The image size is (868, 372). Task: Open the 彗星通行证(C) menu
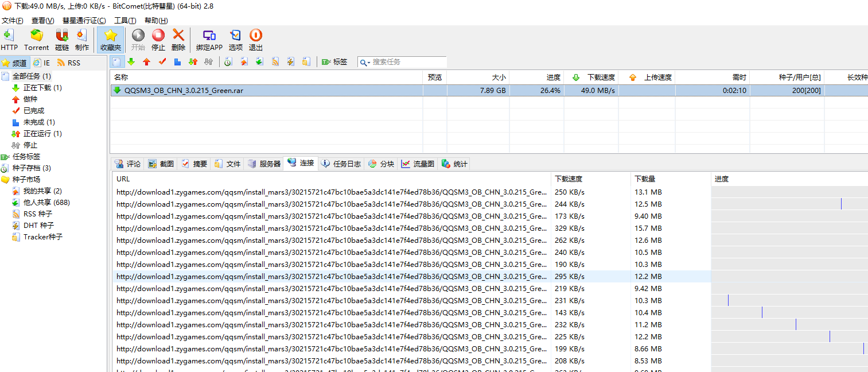84,21
